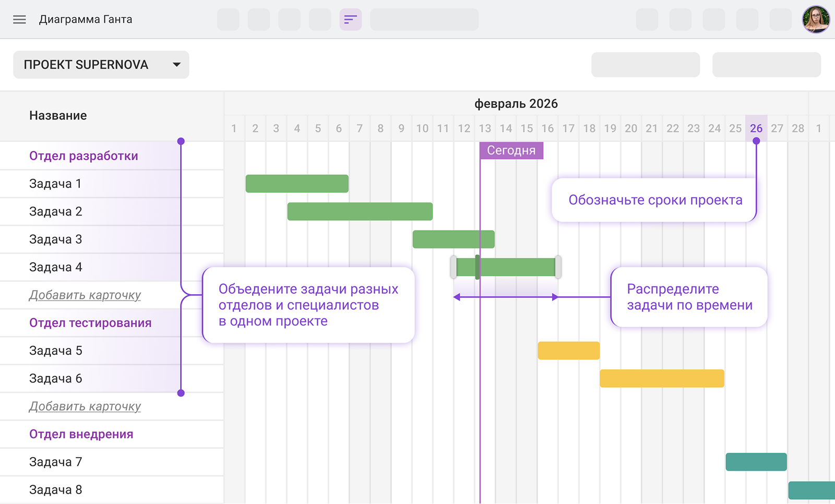Click the green bar for Задача 2
This screenshot has height=504, width=835.
360,211
